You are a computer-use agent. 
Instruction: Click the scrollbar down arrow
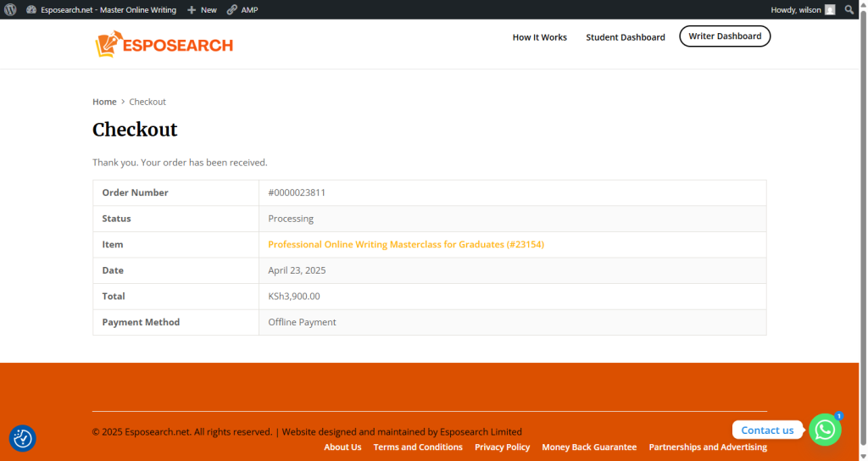point(863,456)
